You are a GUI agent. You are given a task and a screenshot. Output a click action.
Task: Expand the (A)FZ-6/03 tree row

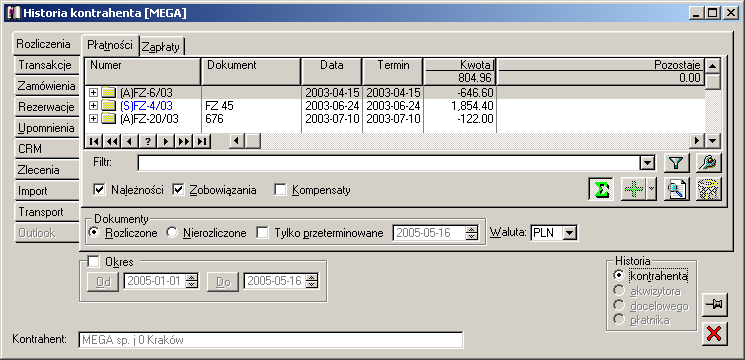pos(94,92)
